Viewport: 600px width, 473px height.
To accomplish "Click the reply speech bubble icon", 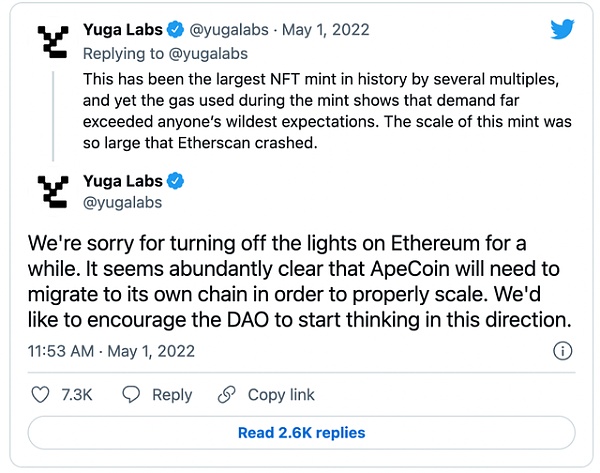I will (x=131, y=395).
